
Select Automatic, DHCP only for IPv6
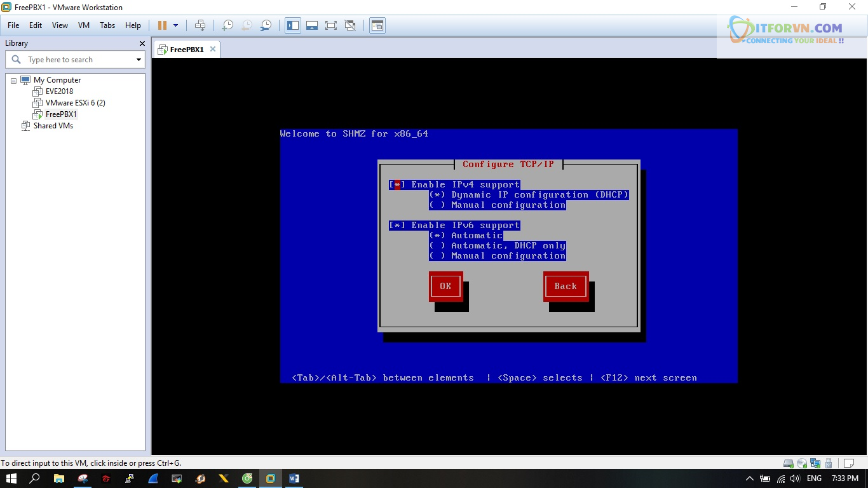[x=437, y=246]
